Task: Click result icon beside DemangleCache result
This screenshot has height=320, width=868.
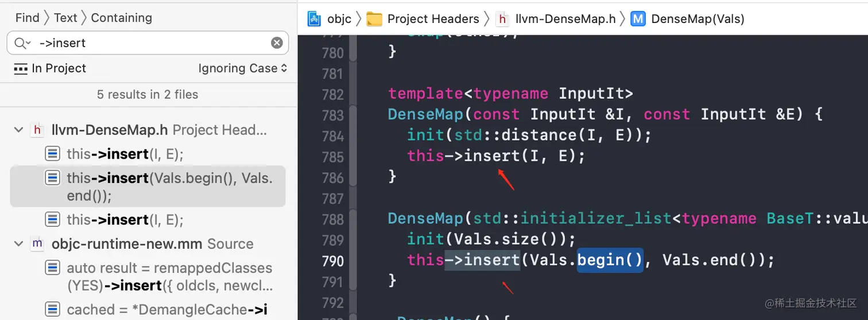Action: coord(53,310)
